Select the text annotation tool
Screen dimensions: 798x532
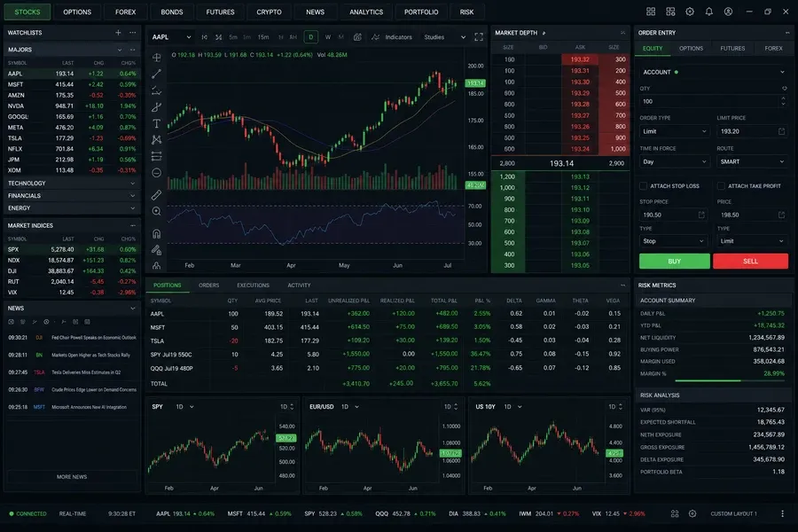[156, 123]
